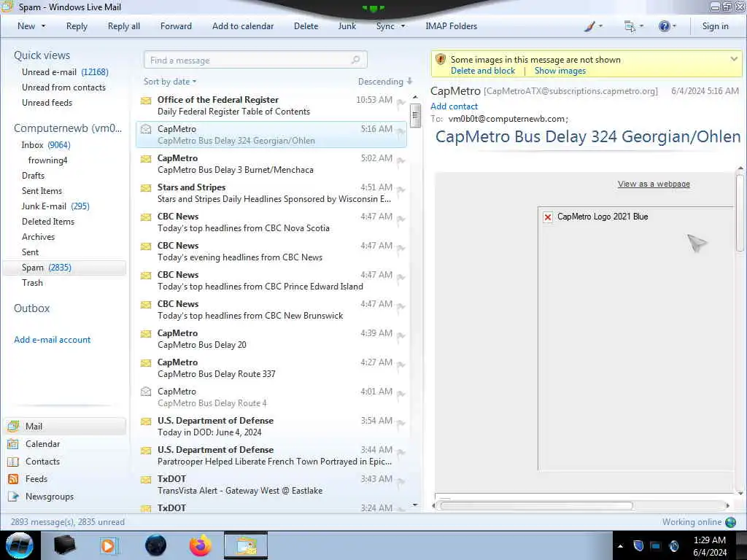747x560 pixels.
Task: Click Add e-mail account link
Action: 52,340
